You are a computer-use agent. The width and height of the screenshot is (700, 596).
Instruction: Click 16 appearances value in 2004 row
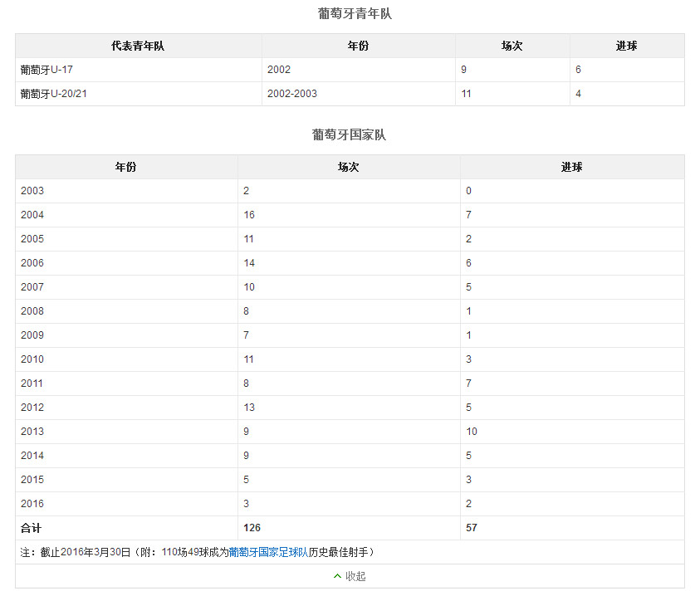(x=249, y=215)
